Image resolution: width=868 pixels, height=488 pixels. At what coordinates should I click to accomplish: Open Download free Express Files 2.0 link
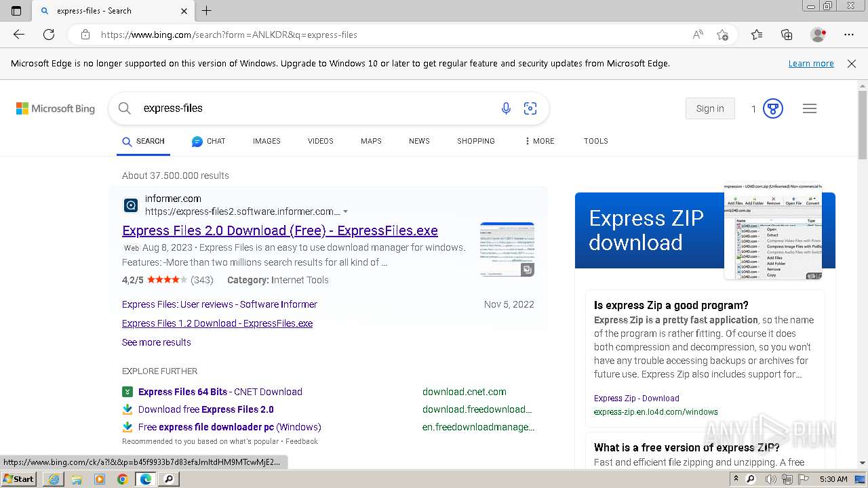click(x=206, y=409)
